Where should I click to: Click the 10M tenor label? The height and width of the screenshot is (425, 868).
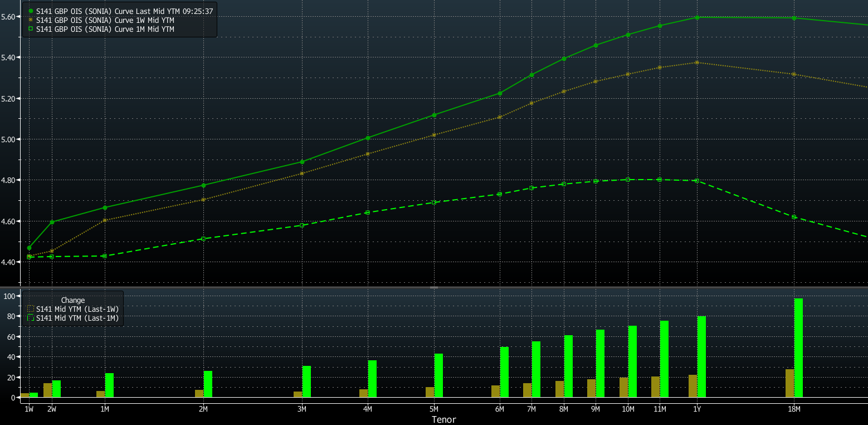[628, 409]
